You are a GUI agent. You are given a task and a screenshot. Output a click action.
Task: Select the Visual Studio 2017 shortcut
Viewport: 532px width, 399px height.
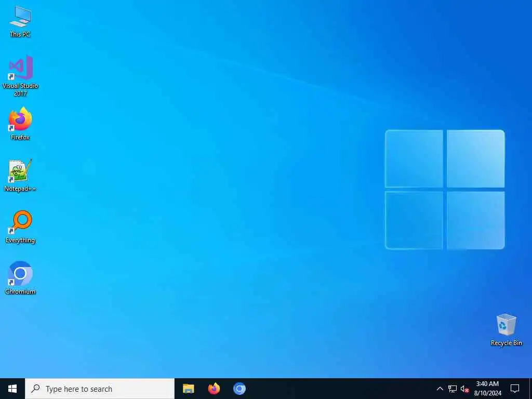point(20,75)
